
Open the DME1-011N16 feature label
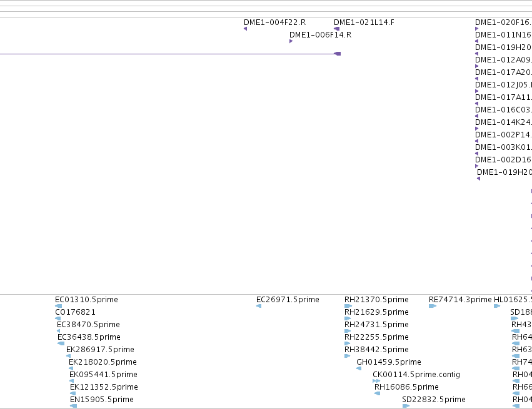coord(503,35)
